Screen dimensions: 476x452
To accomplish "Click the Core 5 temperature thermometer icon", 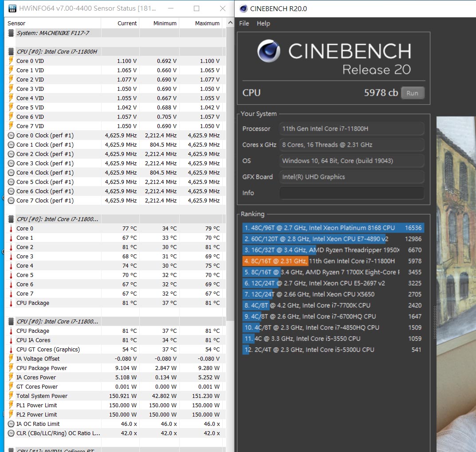I will [x=11, y=275].
